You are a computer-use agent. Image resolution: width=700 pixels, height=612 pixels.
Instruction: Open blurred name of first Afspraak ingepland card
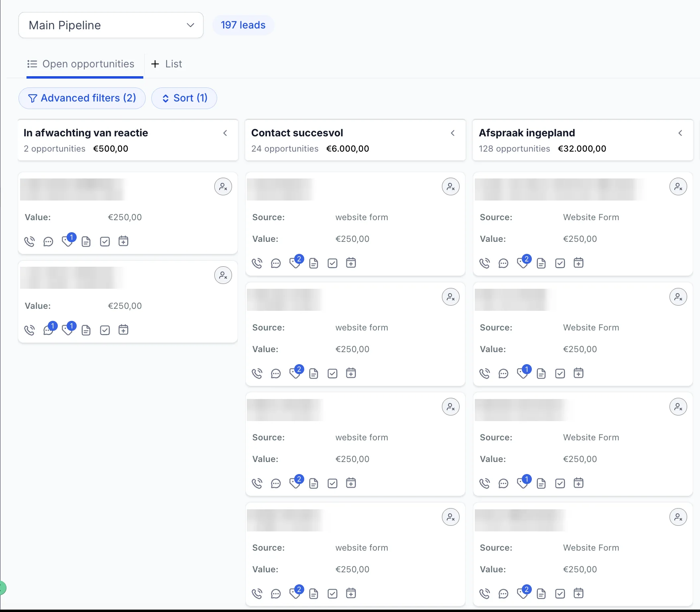pos(560,189)
